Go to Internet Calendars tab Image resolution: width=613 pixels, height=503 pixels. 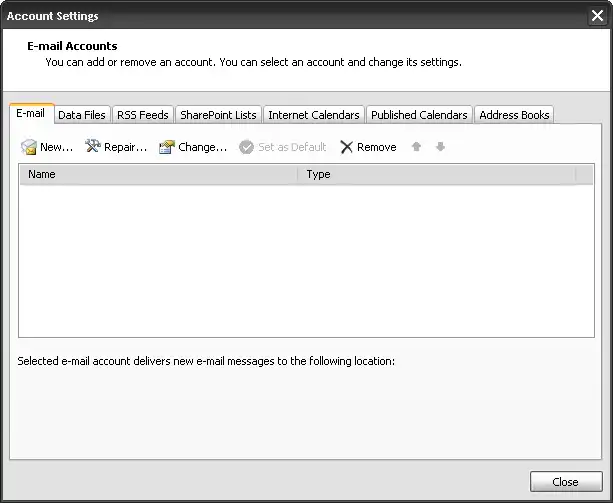(314, 115)
